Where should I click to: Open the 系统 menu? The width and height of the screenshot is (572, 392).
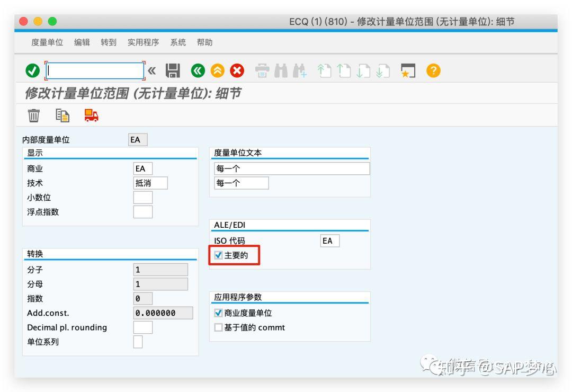[x=178, y=42]
